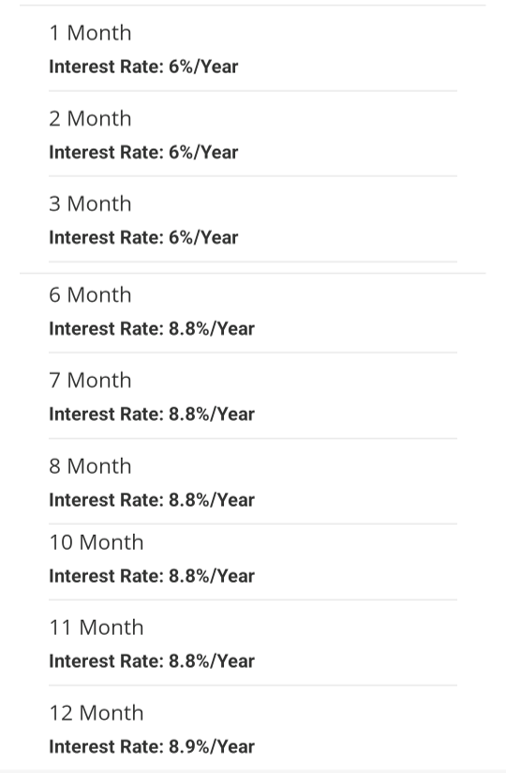
Task: Pick the 12 Month term row
Action: coord(253,728)
